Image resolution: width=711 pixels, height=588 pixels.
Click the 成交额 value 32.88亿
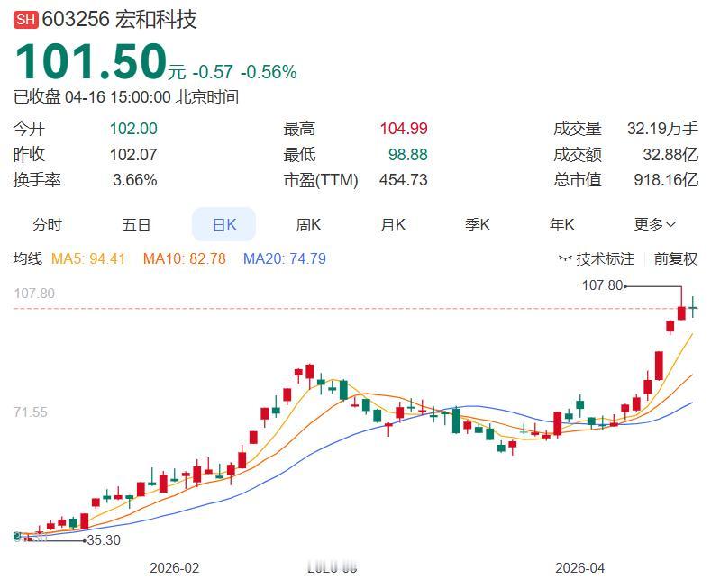tap(670, 155)
